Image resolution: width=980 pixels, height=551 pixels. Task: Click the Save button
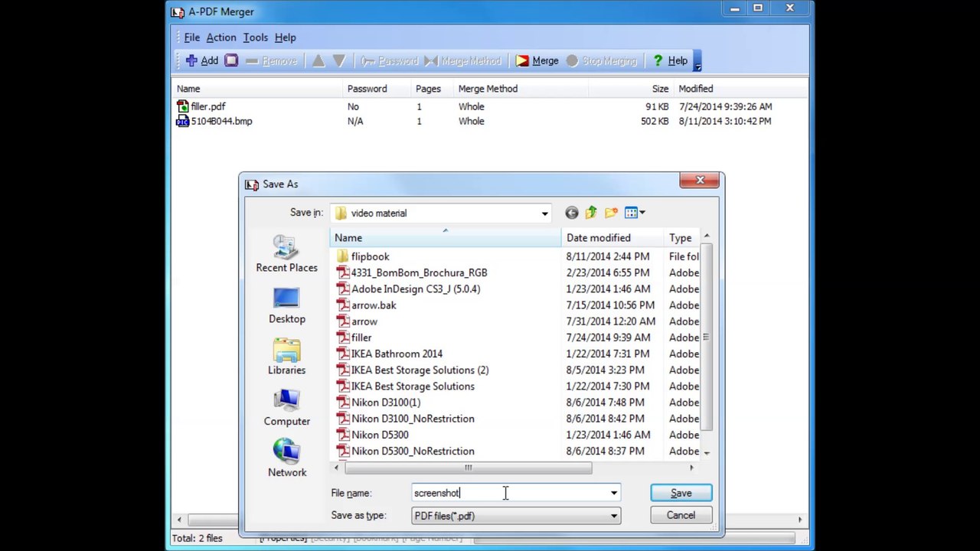point(681,494)
